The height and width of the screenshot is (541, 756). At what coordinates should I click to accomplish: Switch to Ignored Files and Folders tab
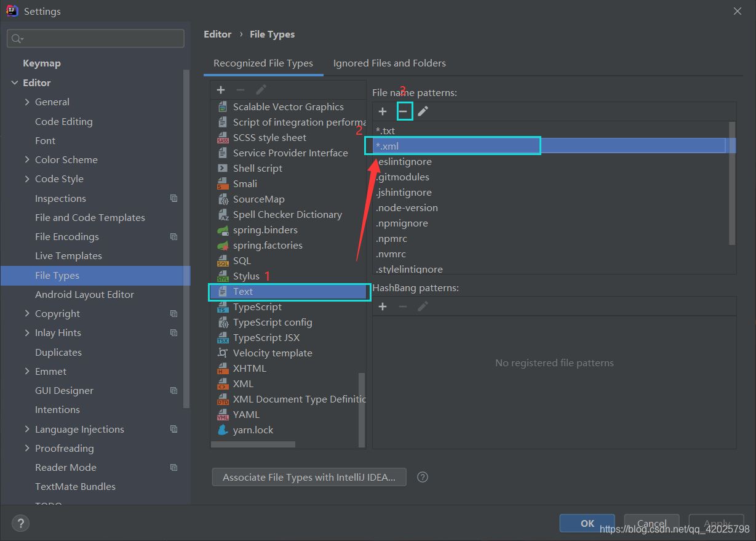[389, 63]
